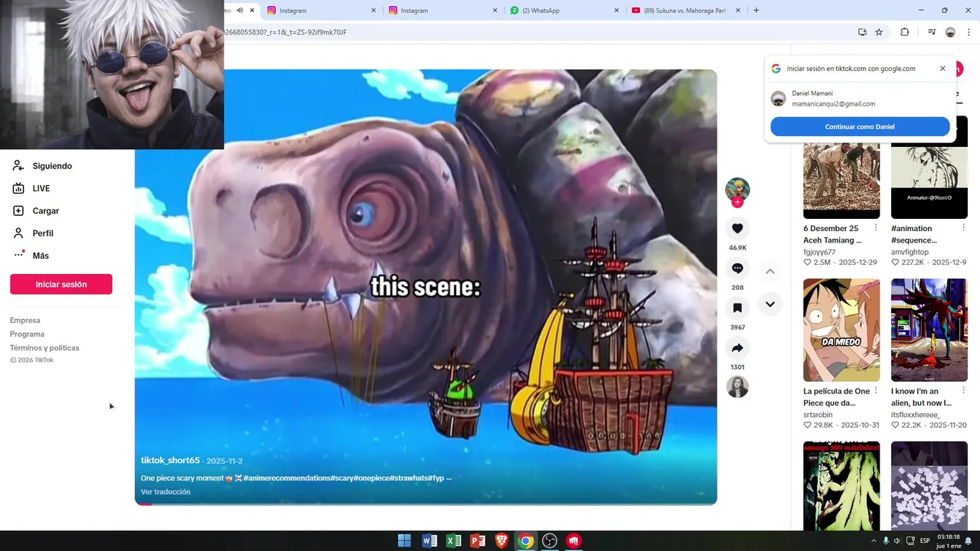Open OBS Studio from the taskbar
Screen dimensions: 980x551
(549, 540)
